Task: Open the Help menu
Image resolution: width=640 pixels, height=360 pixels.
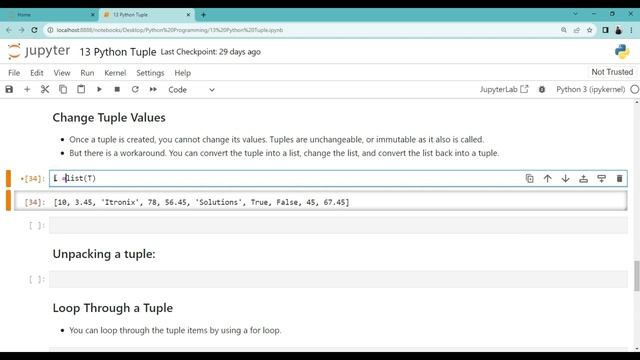Action: 182,73
